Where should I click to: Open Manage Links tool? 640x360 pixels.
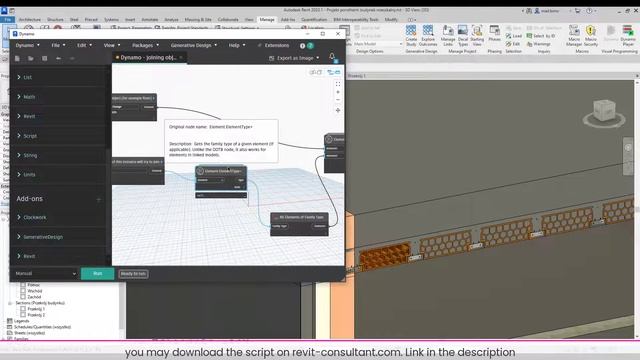pos(448,35)
